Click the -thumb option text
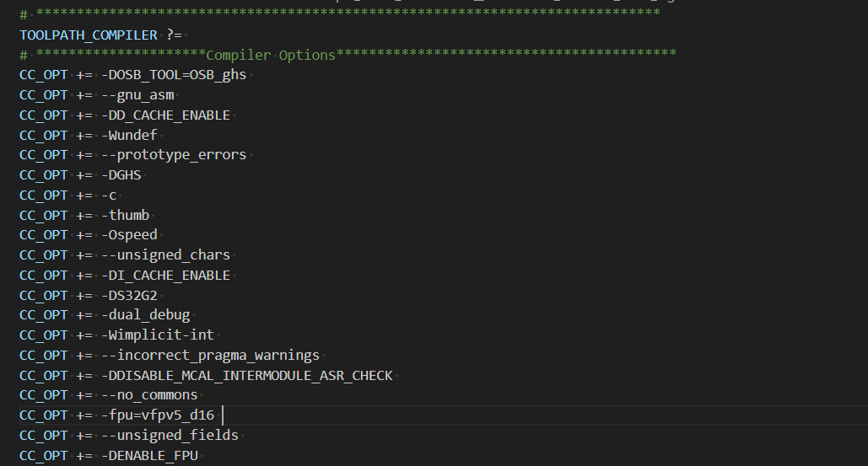The width and height of the screenshot is (868, 466). 126,215
